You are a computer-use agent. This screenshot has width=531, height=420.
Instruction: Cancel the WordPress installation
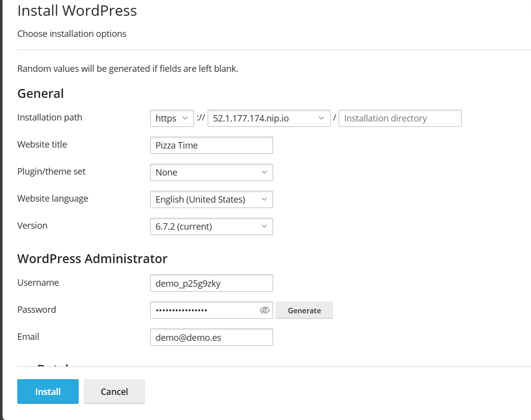(114, 391)
